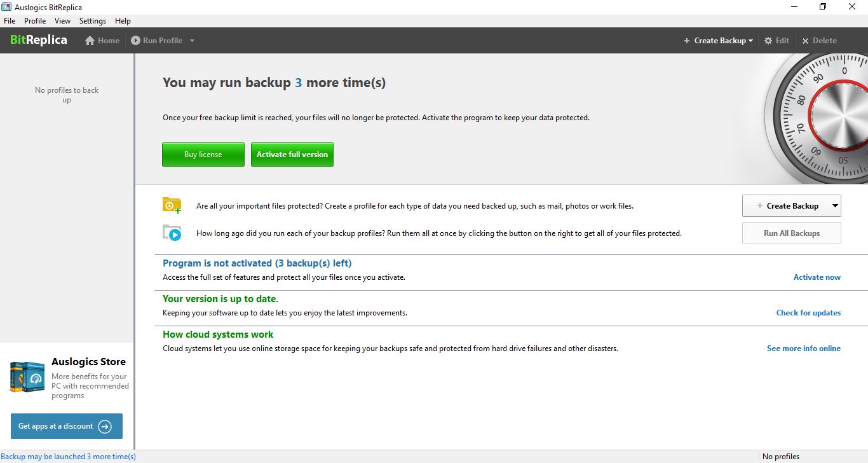Click the Activate now link
Viewport: 868px width, 463px height.
(x=817, y=277)
